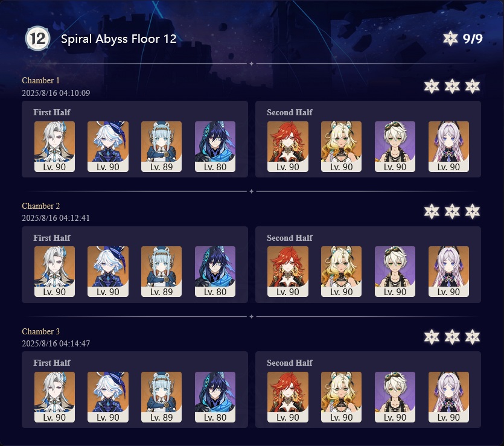Open Lv. 80 hooded character in Chamber 3
Viewport: 504px width, 446px height.
pos(215,397)
